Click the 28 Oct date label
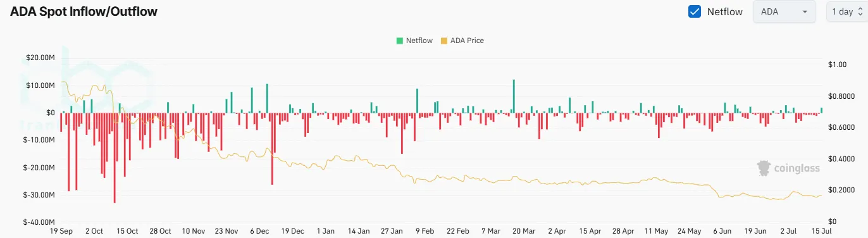This screenshot has width=868, height=238. click(161, 232)
